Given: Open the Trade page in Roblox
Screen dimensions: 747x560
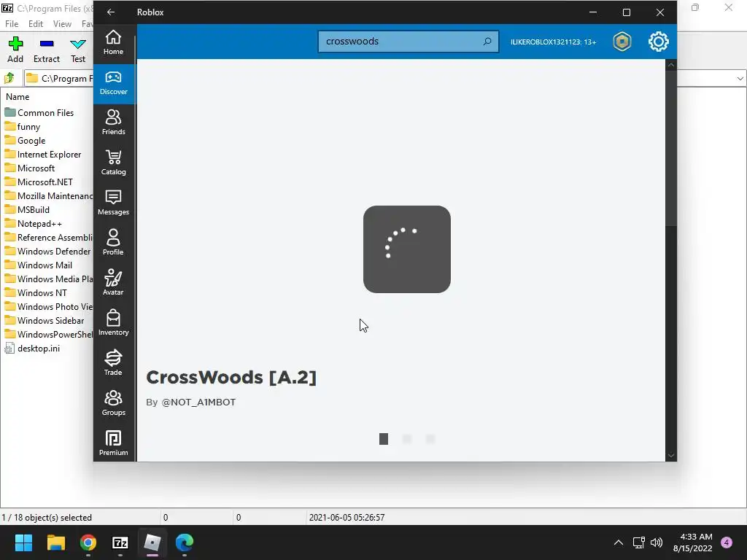Looking at the screenshot, I should tap(113, 363).
